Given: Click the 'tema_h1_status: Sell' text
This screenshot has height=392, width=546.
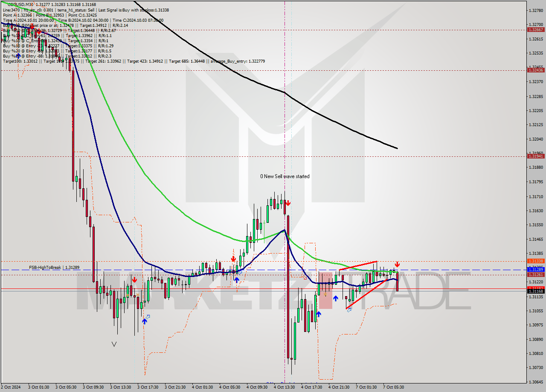Looking at the screenshot, I should 76,10.
